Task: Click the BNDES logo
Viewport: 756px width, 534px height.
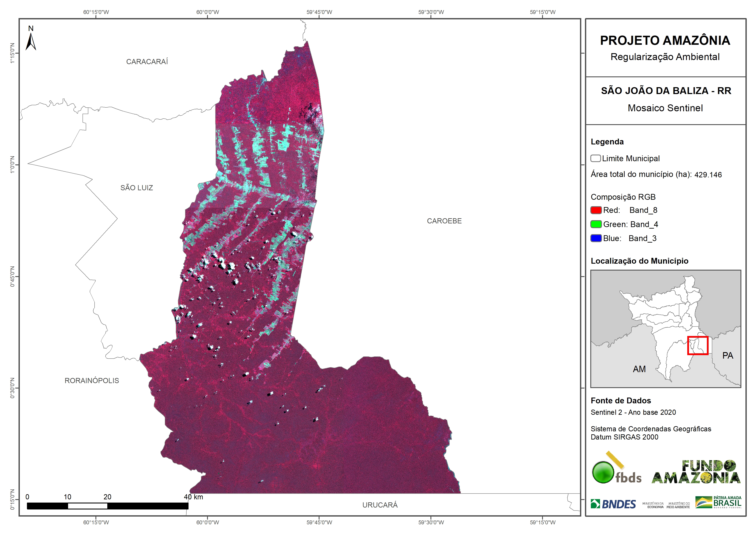Action: [613, 504]
